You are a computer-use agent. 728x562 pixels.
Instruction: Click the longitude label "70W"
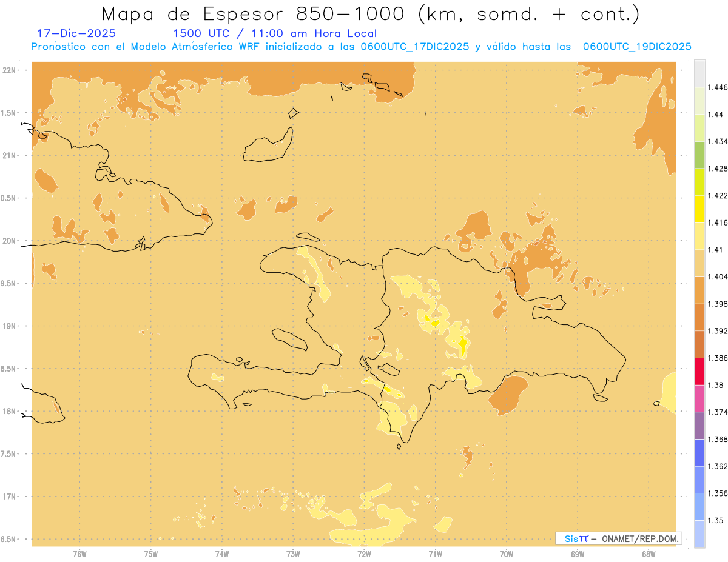(x=507, y=554)
